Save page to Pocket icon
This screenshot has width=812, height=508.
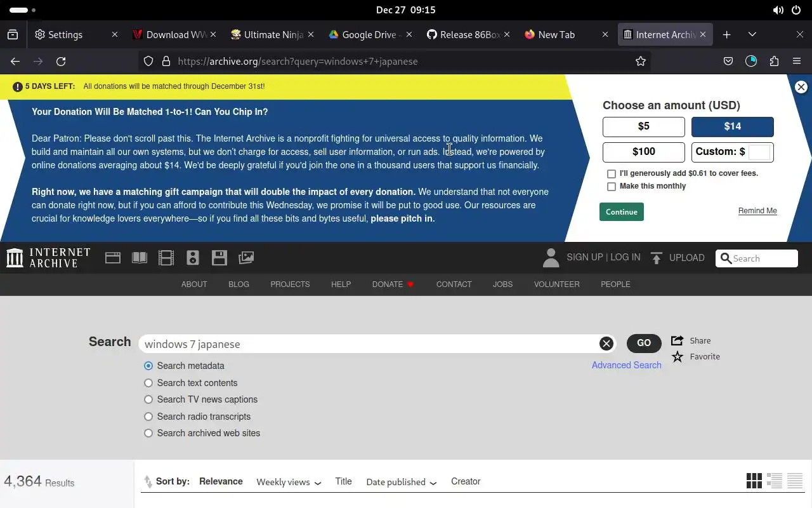tap(728, 61)
